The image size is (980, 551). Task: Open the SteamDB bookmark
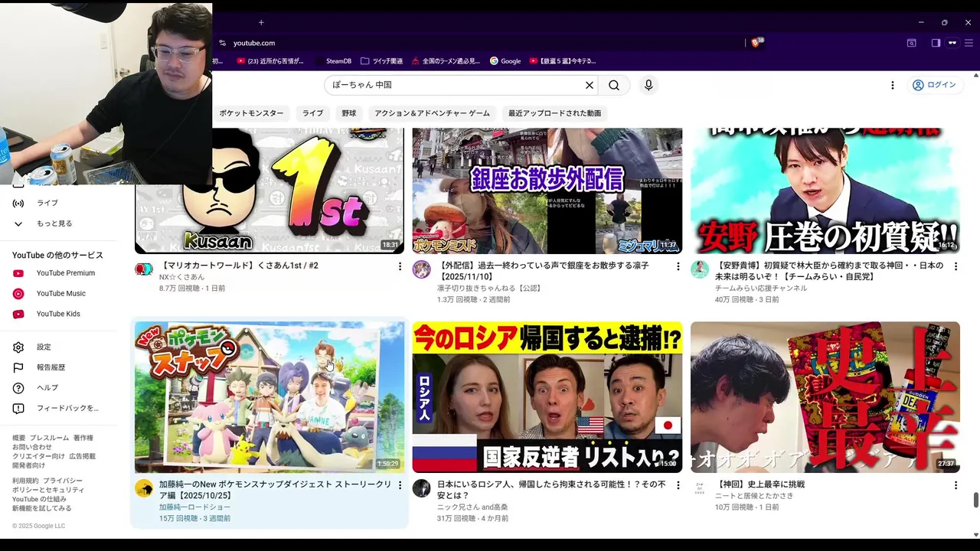pos(332,61)
